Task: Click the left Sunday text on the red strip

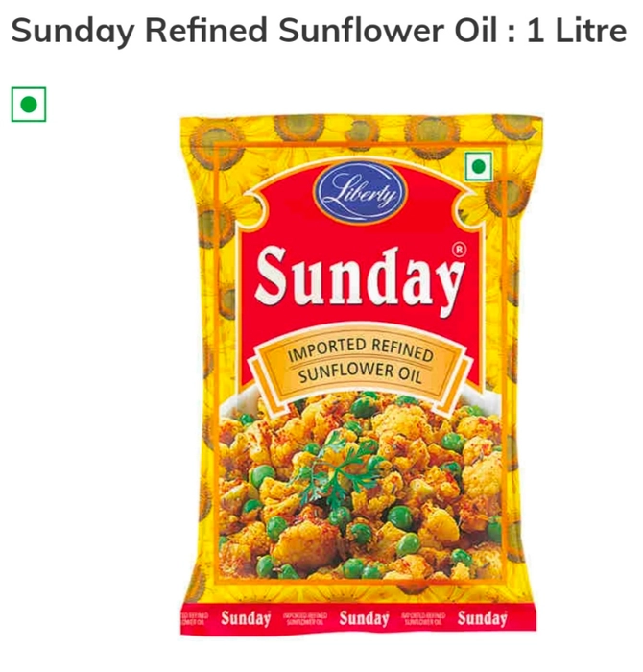Action: [x=246, y=618]
